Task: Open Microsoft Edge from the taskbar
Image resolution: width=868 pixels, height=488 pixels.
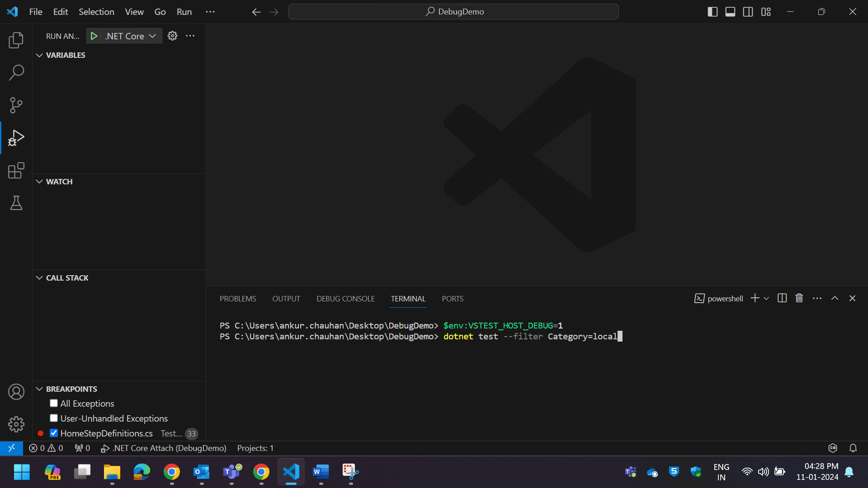Action: (x=142, y=472)
